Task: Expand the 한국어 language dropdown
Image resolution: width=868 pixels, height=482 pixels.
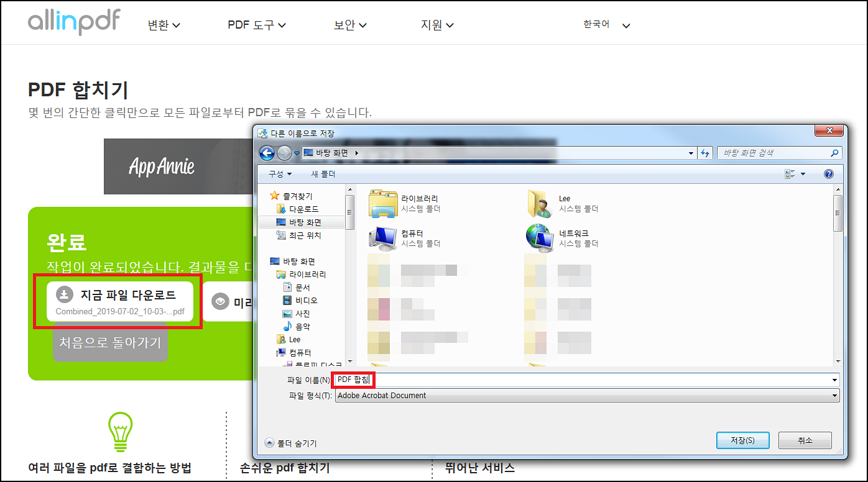Action: pyautogui.click(x=606, y=25)
